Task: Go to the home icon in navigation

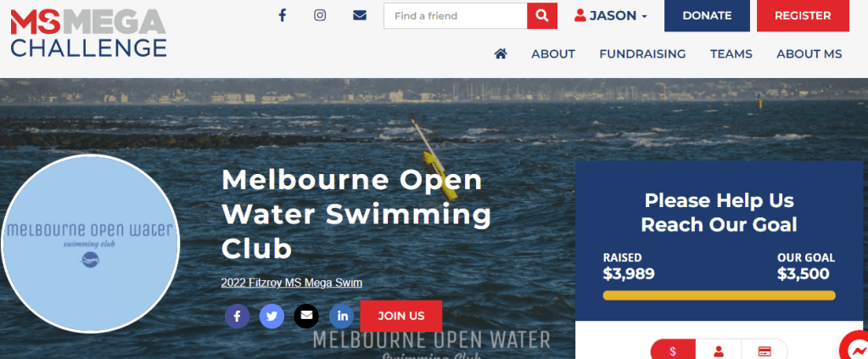Action: [x=501, y=53]
